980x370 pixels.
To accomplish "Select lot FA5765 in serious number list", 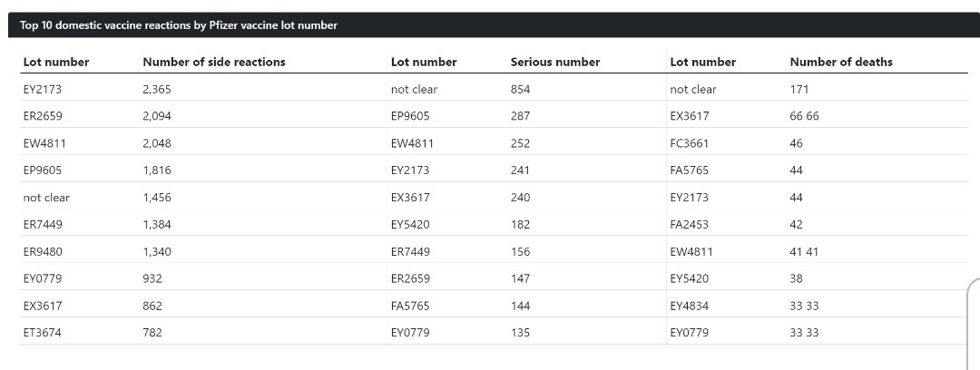I will pyautogui.click(x=411, y=306).
